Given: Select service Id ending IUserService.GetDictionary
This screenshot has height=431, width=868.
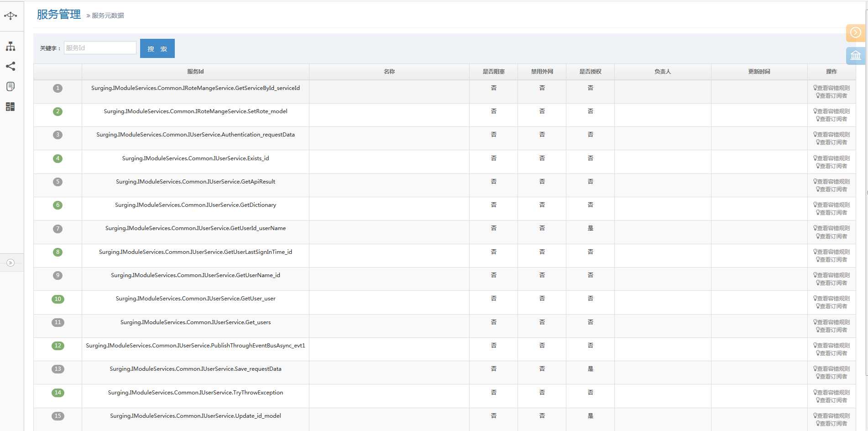Looking at the screenshot, I should (x=195, y=205).
